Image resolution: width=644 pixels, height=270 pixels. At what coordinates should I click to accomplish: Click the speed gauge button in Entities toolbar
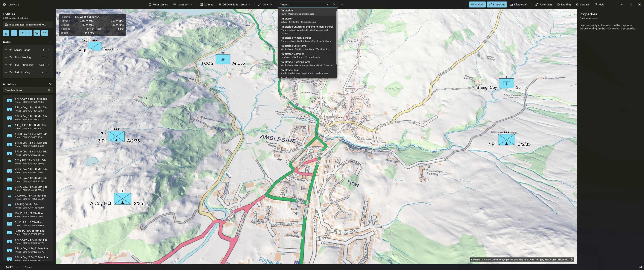tap(22, 33)
